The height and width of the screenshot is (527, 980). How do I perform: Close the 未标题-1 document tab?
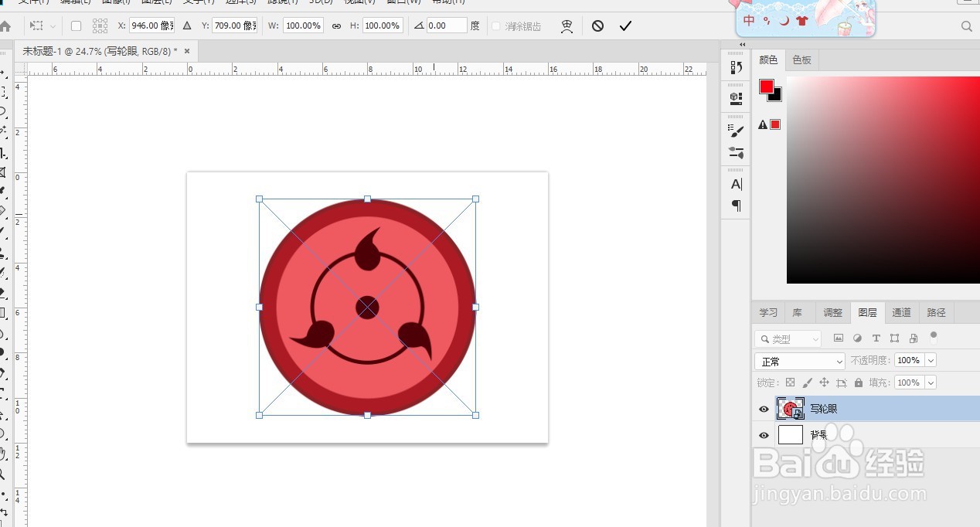click(x=188, y=51)
